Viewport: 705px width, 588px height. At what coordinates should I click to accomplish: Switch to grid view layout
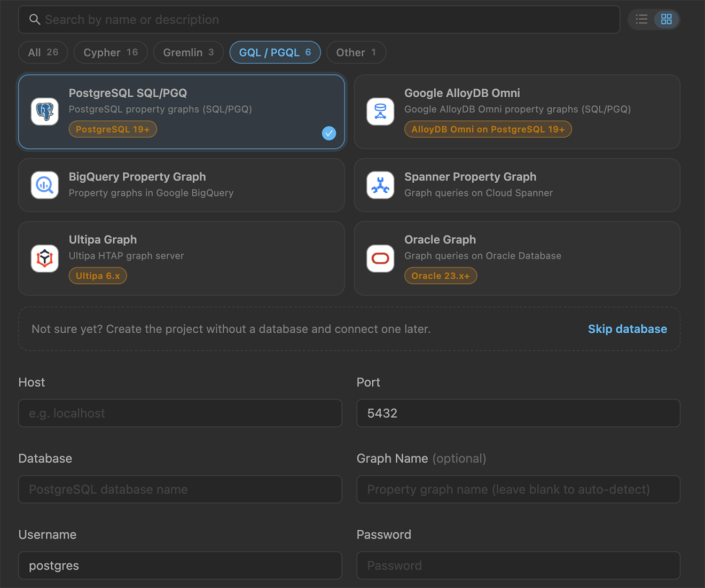pyautogui.click(x=667, y=19)
